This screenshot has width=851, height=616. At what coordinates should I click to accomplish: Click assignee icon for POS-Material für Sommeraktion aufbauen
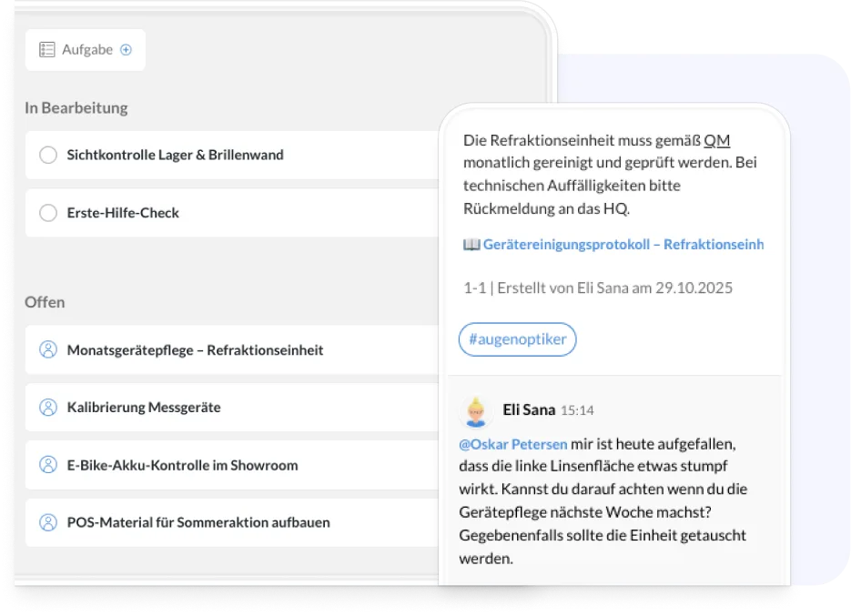(x=48, y=522)
